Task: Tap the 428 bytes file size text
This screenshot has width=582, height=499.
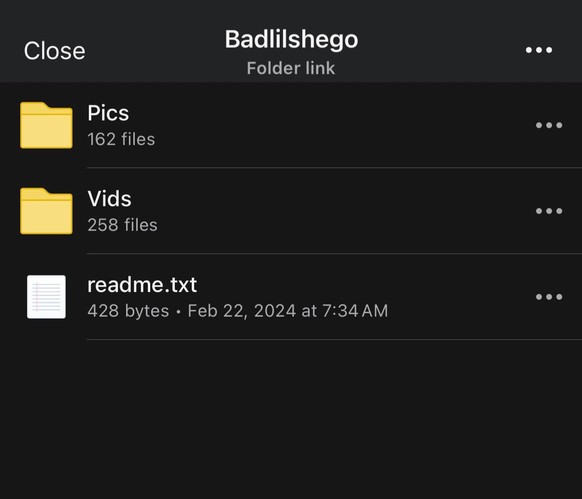Action: (x=128, y=311)
